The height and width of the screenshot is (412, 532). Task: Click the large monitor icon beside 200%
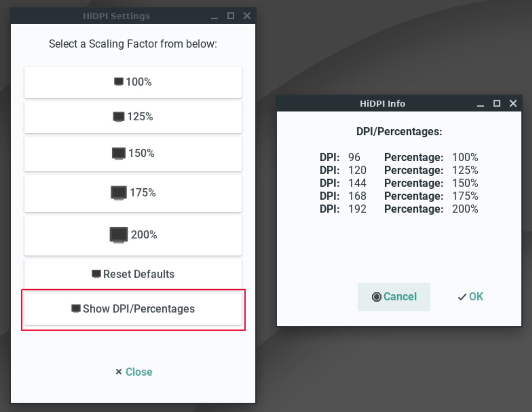coord(119,235)
